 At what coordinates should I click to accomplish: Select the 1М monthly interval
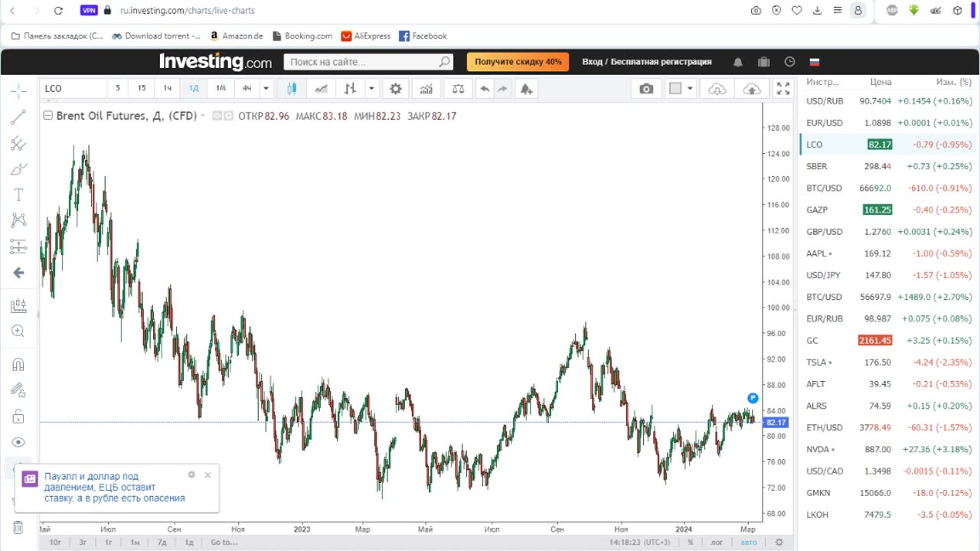[220, 89]
